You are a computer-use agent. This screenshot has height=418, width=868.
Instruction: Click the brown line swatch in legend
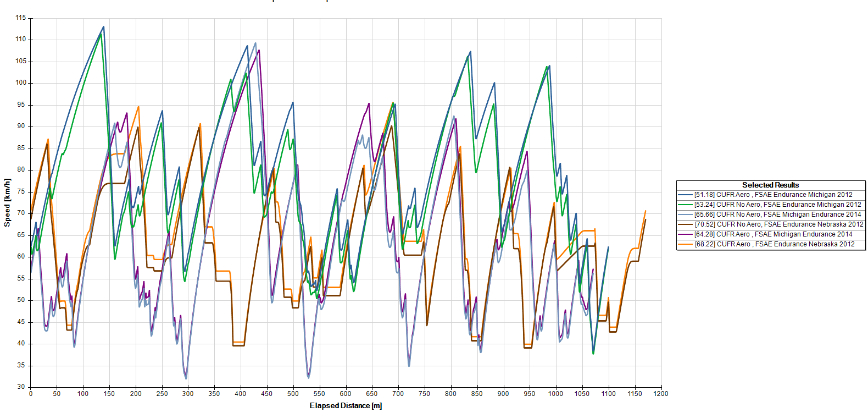point(685,224)
